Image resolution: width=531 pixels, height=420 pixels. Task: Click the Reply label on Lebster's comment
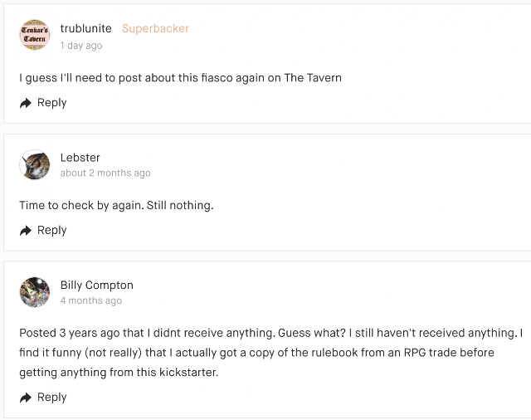[51, 231]
